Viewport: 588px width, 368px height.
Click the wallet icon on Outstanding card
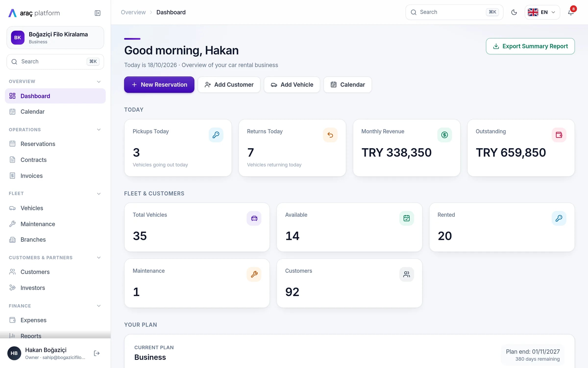(559, 135)
